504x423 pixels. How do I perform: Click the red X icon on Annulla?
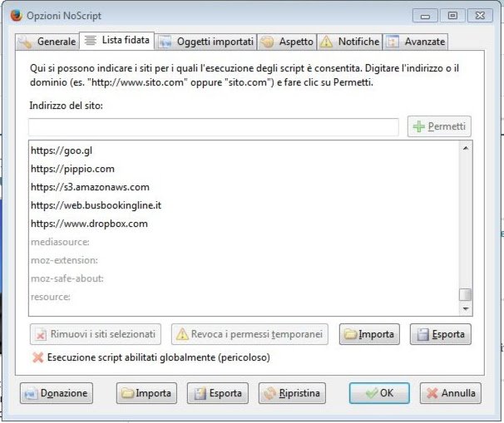[x=432, y=393]
